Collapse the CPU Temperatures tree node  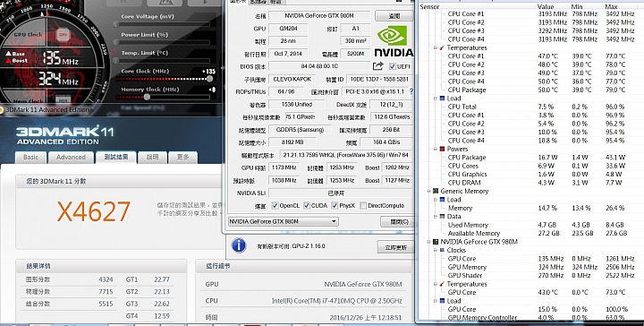click(436, 47)
